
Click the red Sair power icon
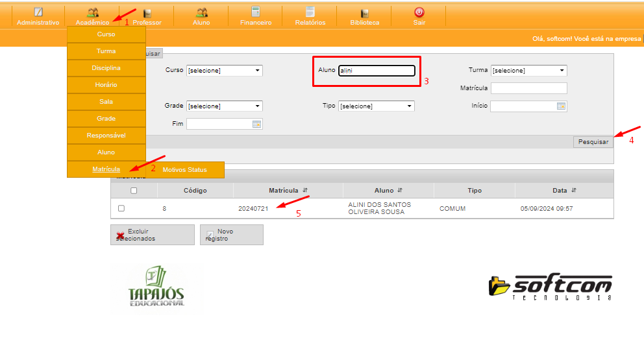(x=419, y=12)
